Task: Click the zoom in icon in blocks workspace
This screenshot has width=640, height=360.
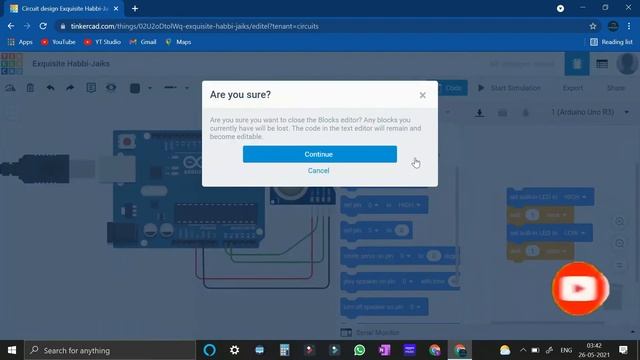Action: click(619, 221)
